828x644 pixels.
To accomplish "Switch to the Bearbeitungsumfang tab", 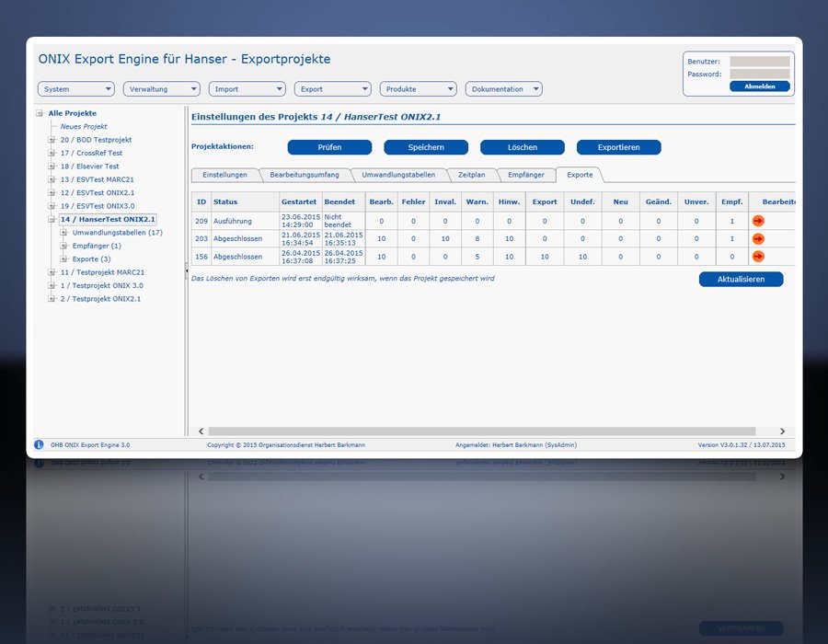I will (305, 175).
